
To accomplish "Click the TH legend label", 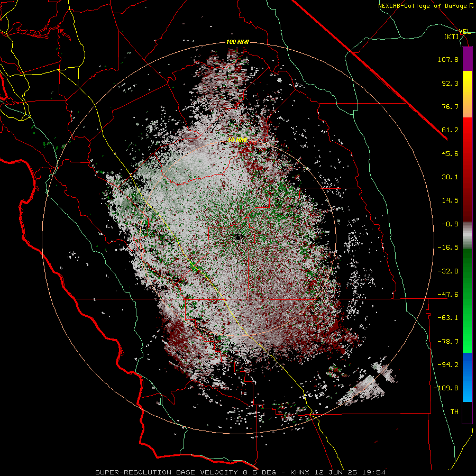I will pos(454,412).
